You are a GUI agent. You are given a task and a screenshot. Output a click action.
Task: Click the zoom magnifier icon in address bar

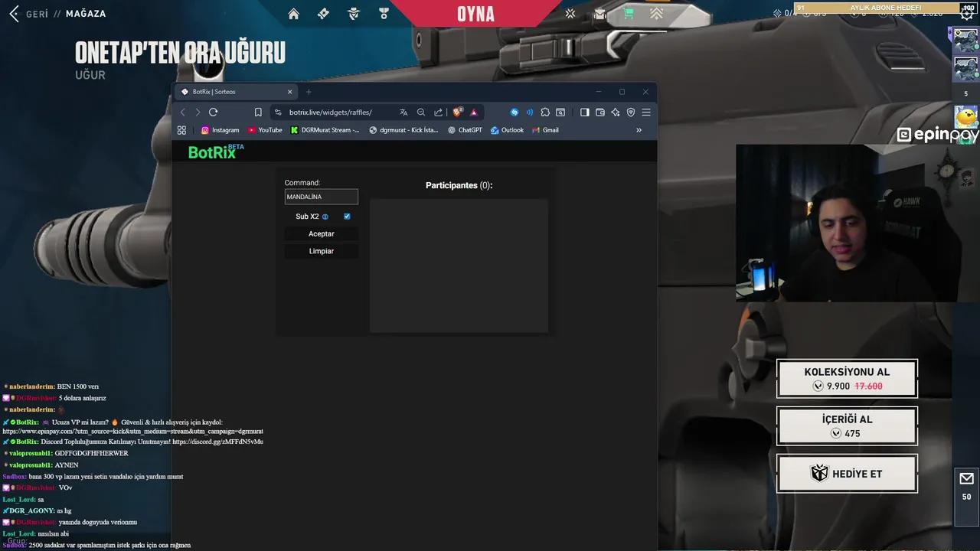pyautogui.click(x=421, y=112)
